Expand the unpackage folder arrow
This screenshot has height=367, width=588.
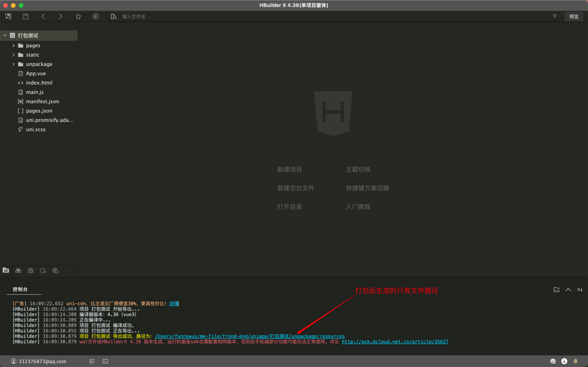point(13,64)
